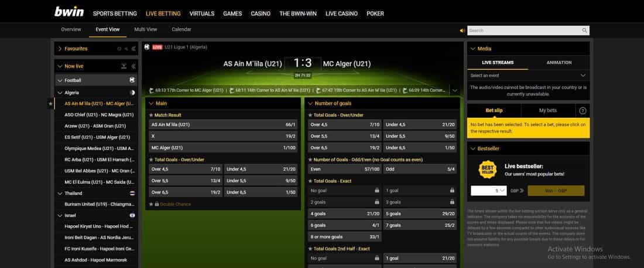Collapse the Football category

[60, 81]
